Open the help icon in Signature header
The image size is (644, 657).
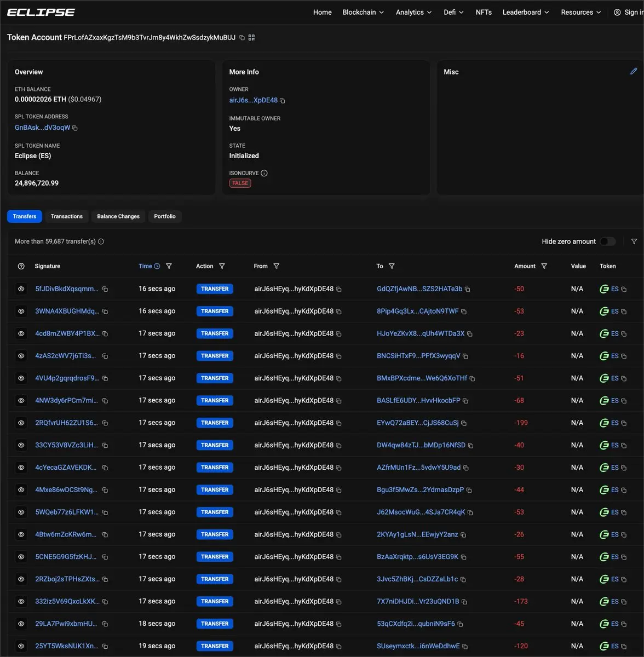(21, 266)
